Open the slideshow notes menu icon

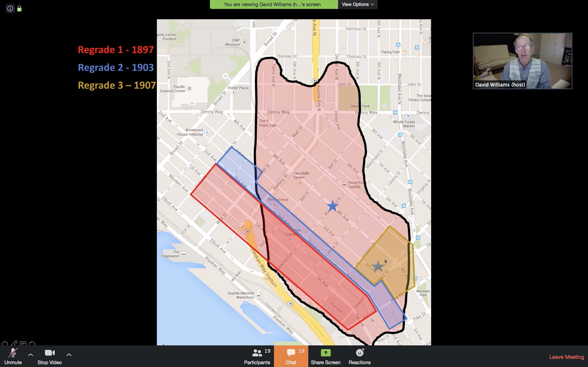pos(23,344)
